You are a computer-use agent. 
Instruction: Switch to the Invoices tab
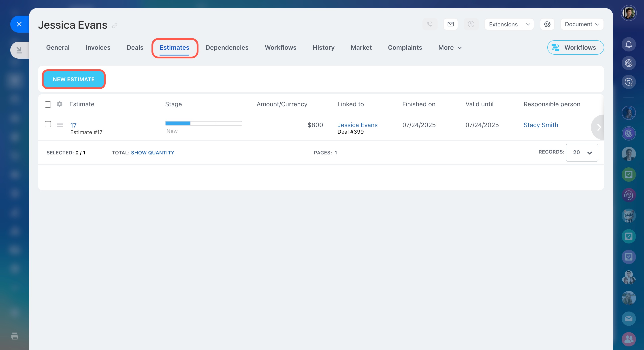click(x=98, y=47)
